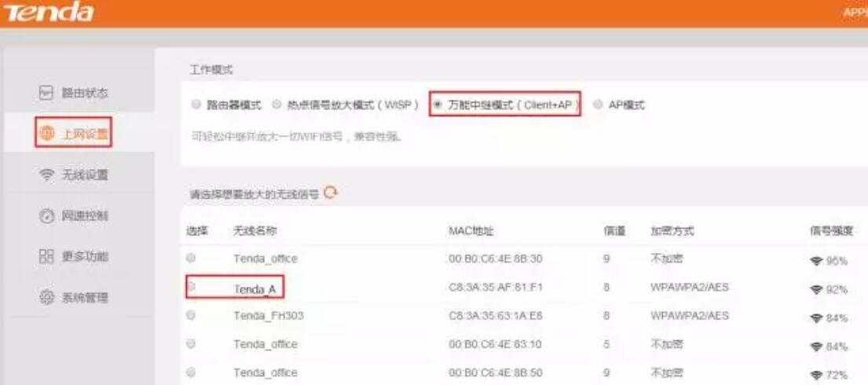Image resolution: width=868 pixels, height=385 pixels.
Task: Click MAC address 00:B0:C6:4E:8B:30
Action: click(x=495, y=258)
